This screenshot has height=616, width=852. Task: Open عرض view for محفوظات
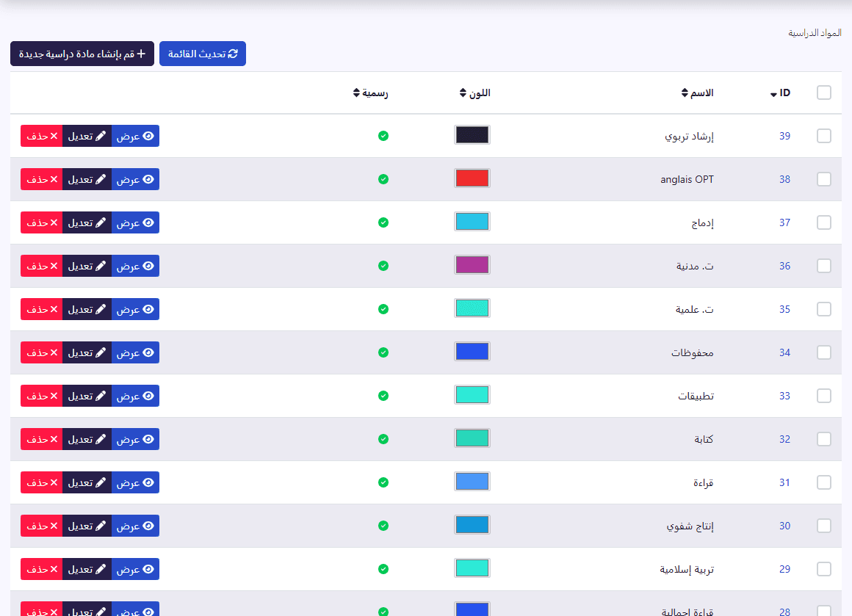pyautogui.click(x=135, y=352)
